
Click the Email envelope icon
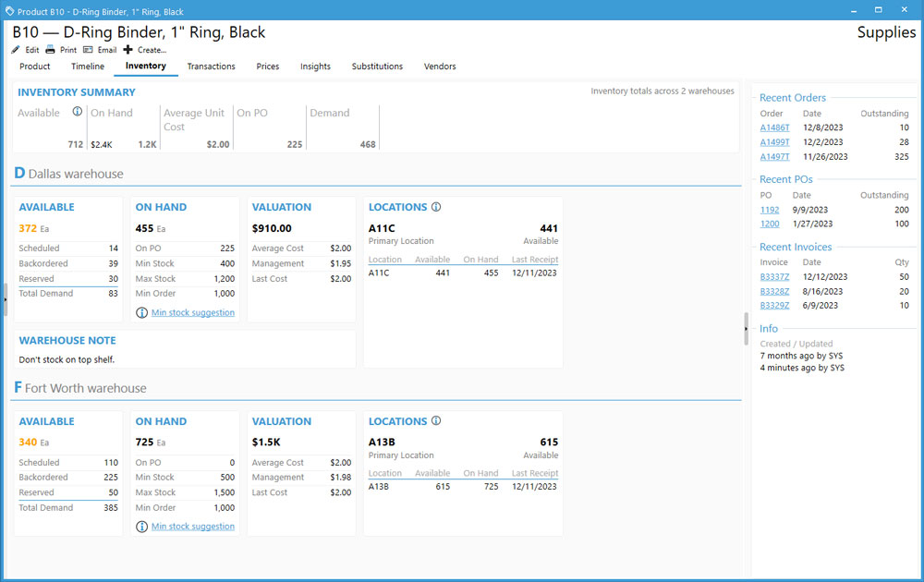click(x=88, y=50)
